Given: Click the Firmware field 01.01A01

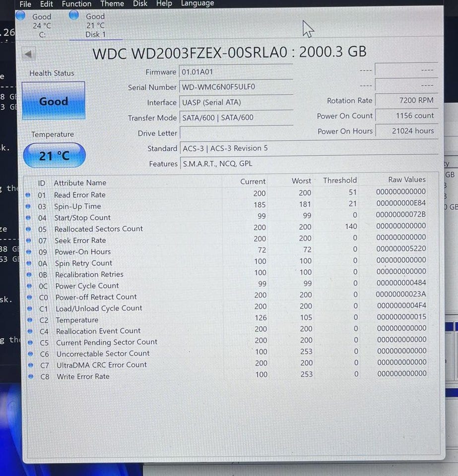Looking at the screenshot, I should tap(236, 72).
